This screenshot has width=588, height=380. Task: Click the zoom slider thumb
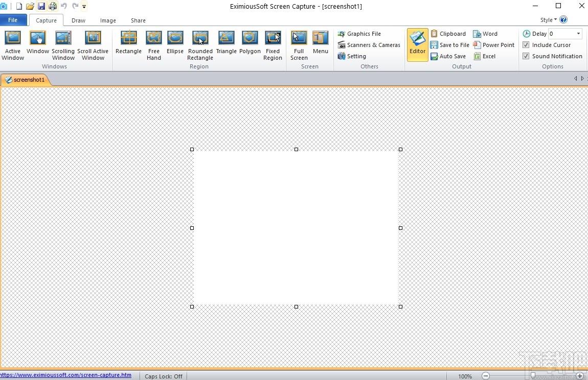click(x=533, y=376)
